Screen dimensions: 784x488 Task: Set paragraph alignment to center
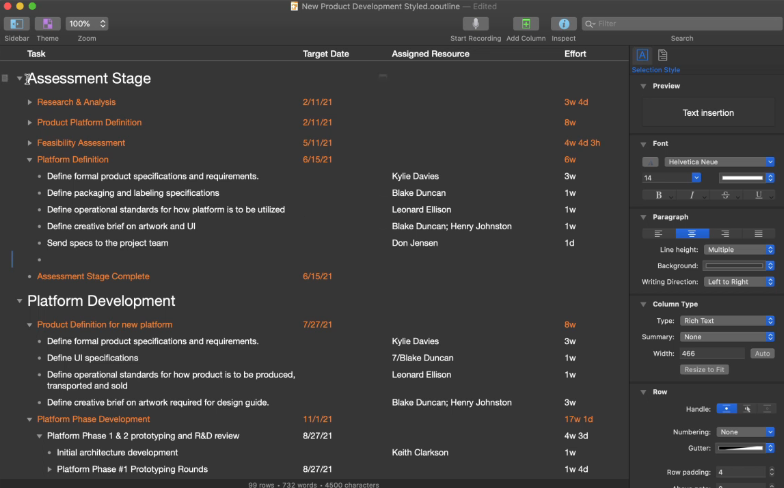click(692, 234)
